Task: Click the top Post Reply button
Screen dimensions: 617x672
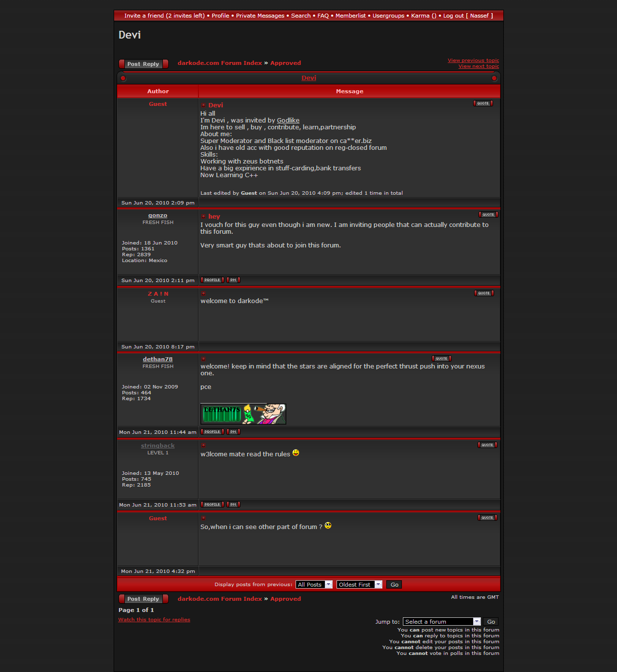Action: (143, 64)
